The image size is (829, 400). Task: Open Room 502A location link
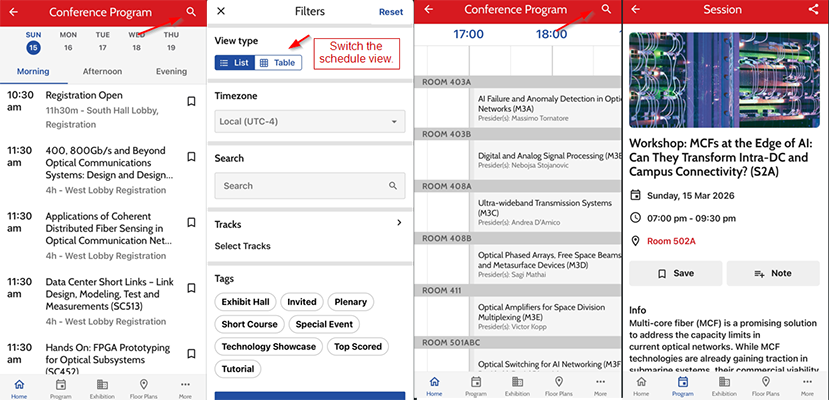pos(671,241)
